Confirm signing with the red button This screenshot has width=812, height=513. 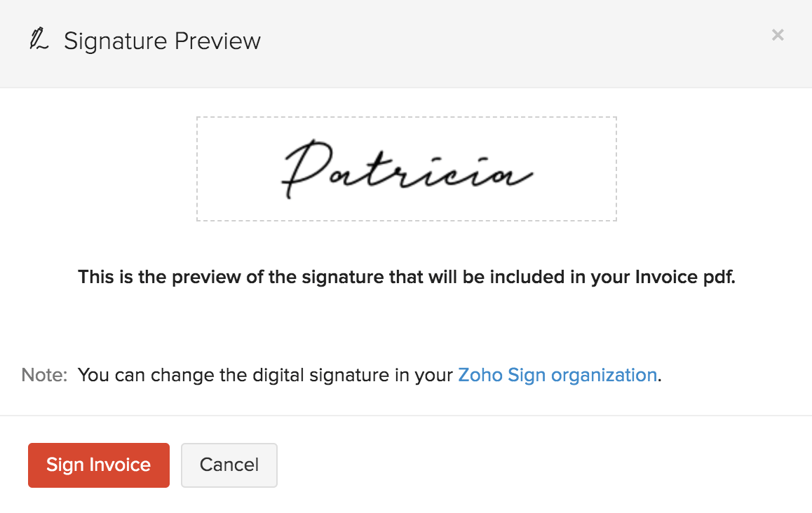click(x=98, y=465)
